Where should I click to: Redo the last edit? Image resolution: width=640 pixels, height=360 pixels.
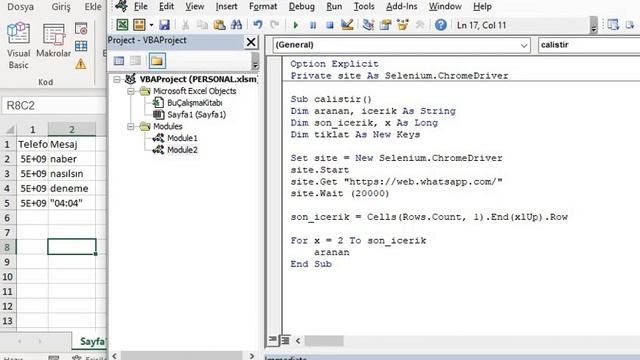[275, 25]
